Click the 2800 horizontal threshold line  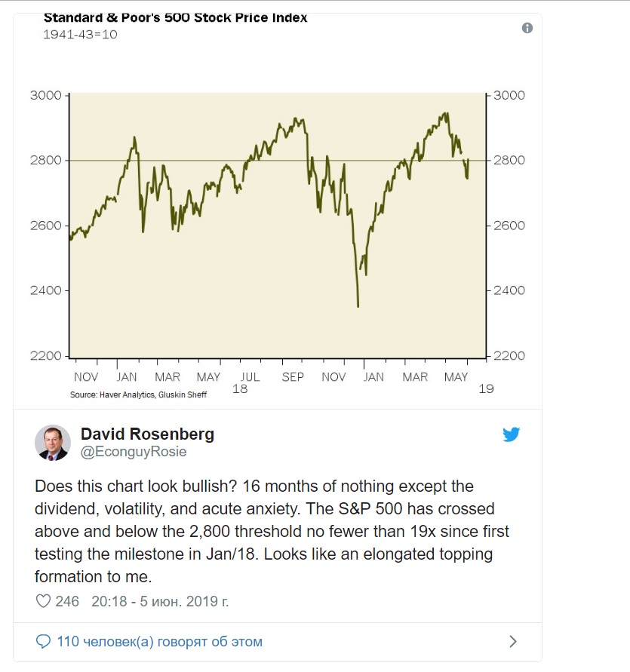(x=278, y=161)
